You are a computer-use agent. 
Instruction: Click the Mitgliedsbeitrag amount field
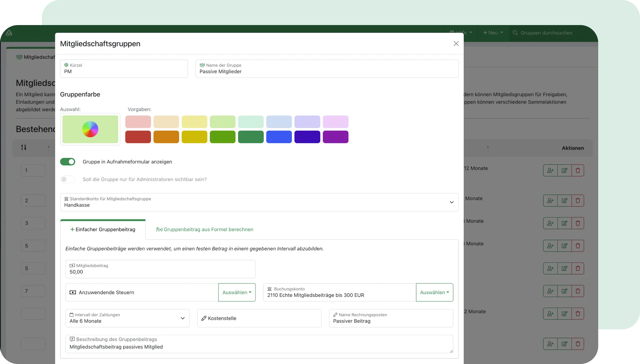click(x=160, y=269)
